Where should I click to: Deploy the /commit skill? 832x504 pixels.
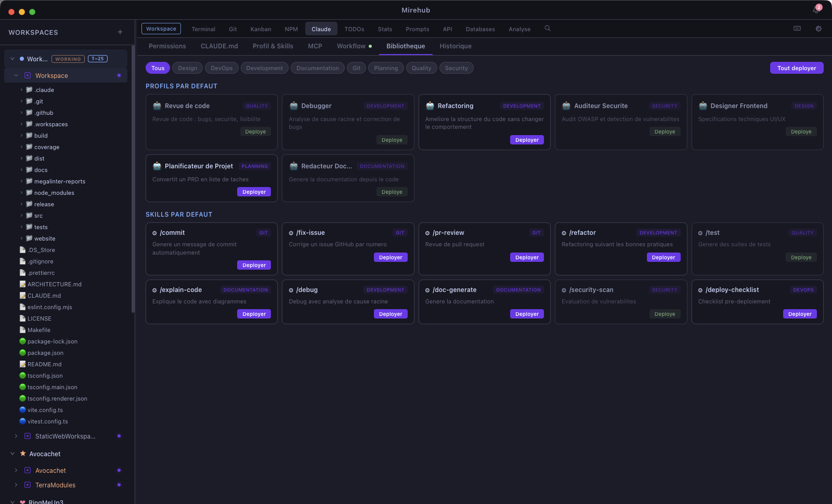(x=254, y=265)
